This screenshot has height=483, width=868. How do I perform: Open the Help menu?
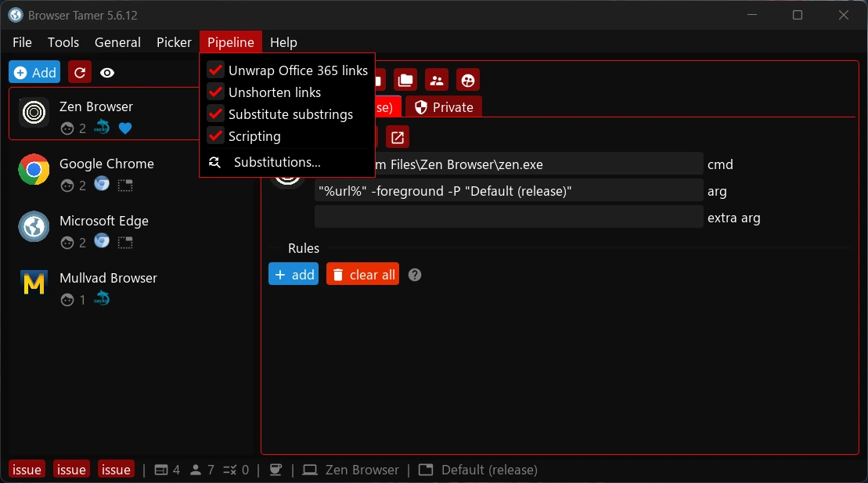pos(283,42)
